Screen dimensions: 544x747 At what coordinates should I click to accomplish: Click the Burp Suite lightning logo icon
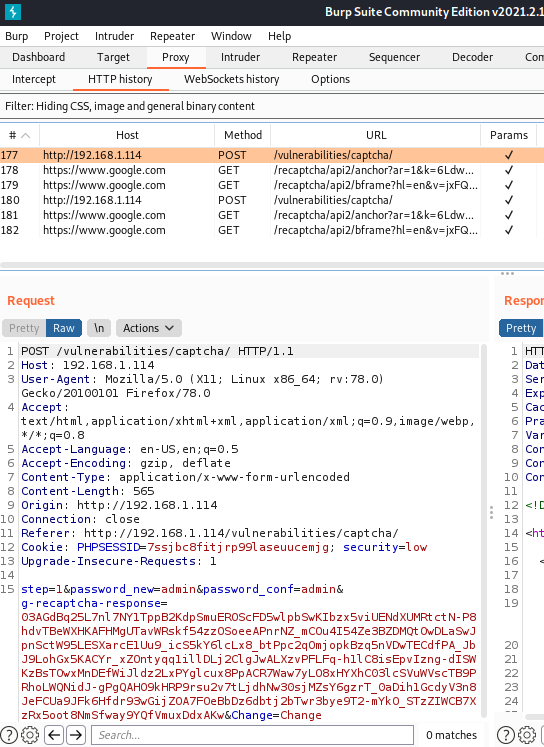pos(13,12)
